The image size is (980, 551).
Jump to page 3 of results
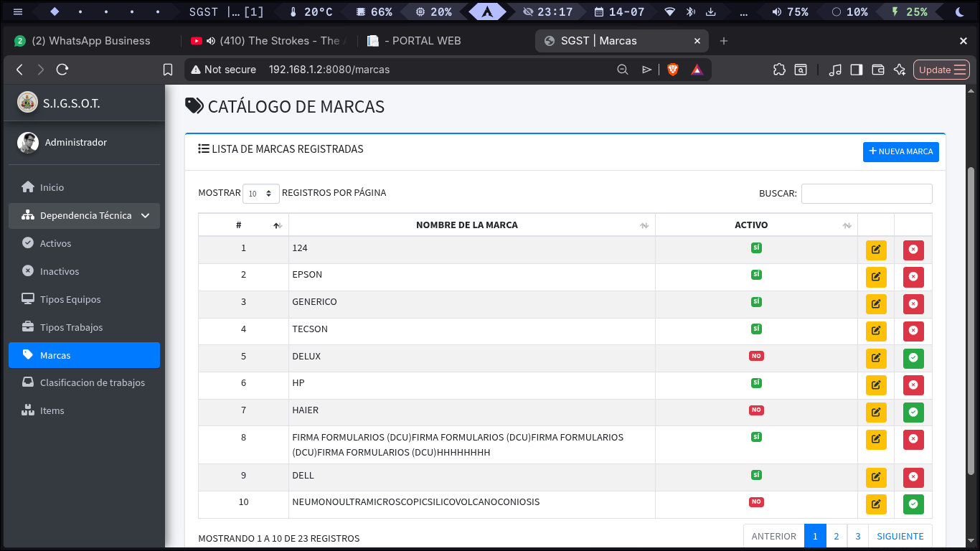[x=857, y=536]
